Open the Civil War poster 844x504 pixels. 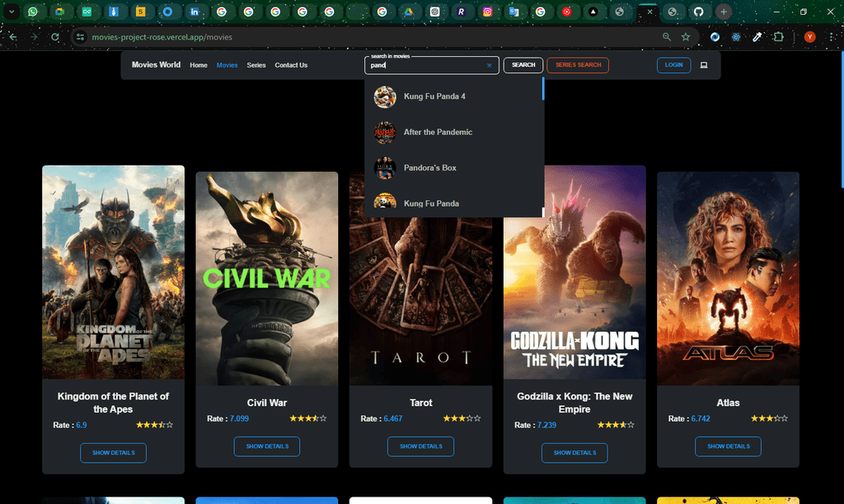[x=267, y=278]
